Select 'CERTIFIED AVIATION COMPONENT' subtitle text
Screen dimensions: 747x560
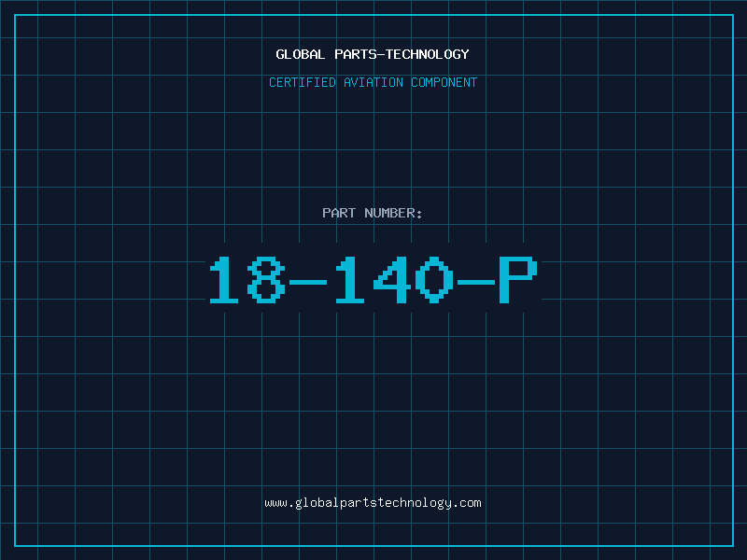click(x=373, y=82)
